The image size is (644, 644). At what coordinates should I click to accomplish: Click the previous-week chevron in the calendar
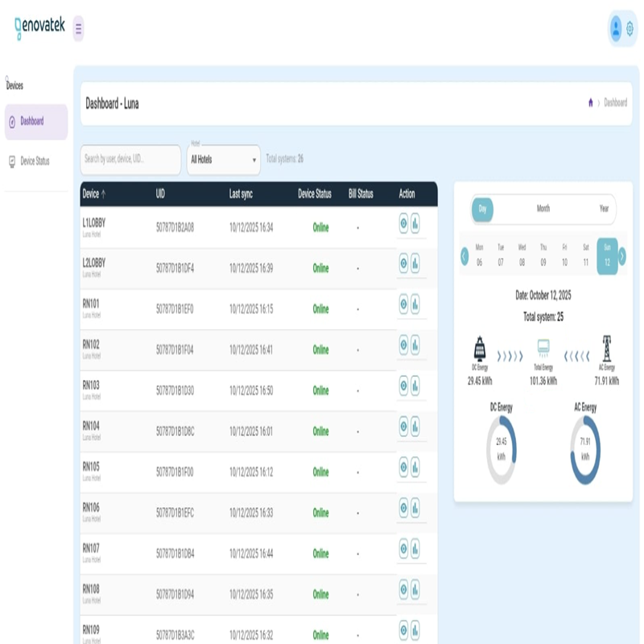465,256
